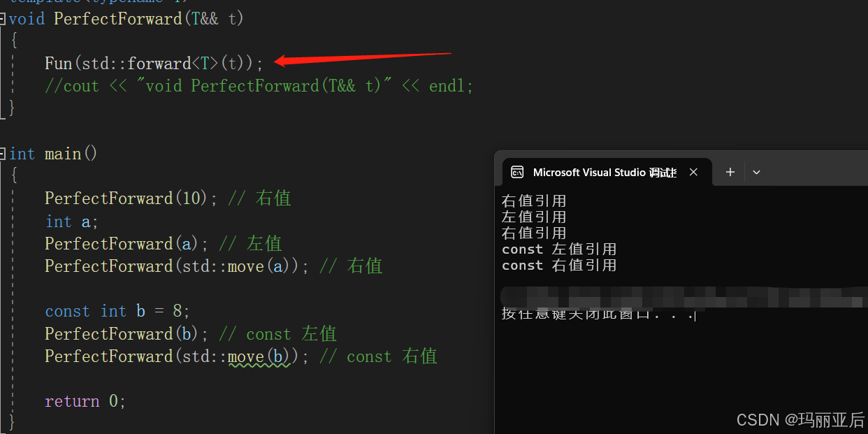Click the '// const 右值' comment
This screenshot has height=434, width=868.
pyautogui.click(x=378, y=356)
